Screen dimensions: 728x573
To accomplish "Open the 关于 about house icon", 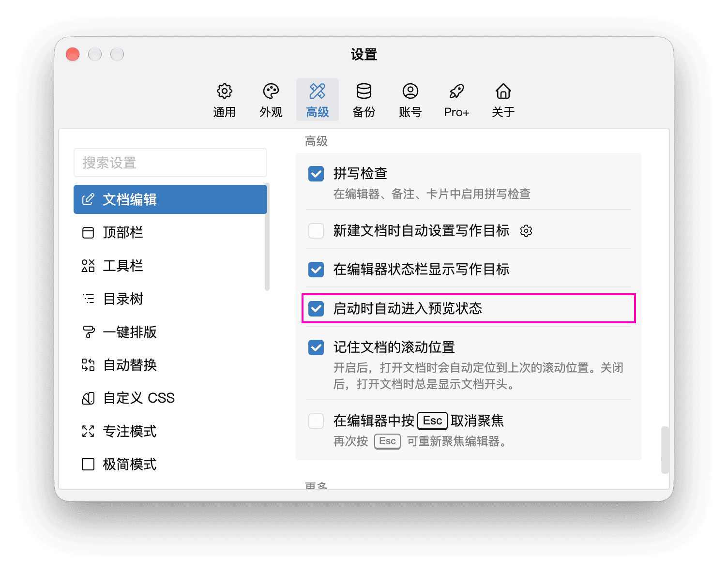I will tap(503, 91).
